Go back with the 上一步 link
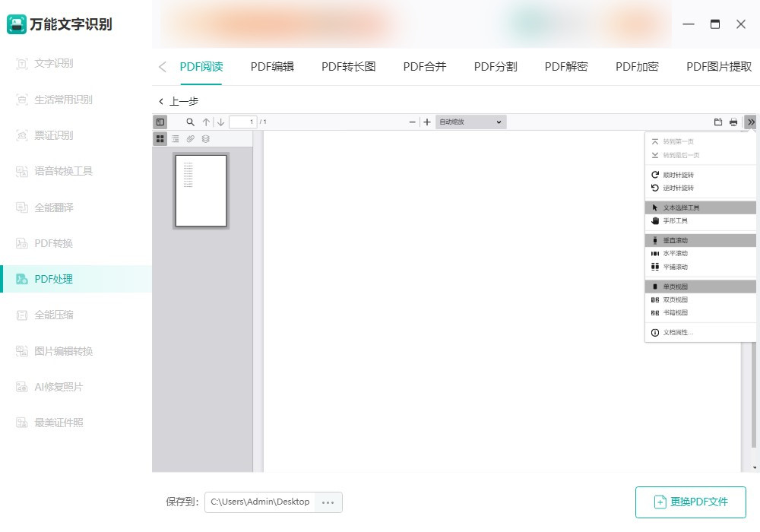Viewport: 760px width, 532px height. point(176,100)
